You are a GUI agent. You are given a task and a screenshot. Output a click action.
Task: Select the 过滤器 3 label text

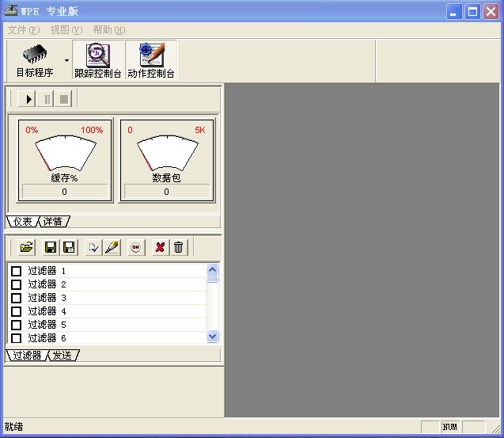coord(47,298)
